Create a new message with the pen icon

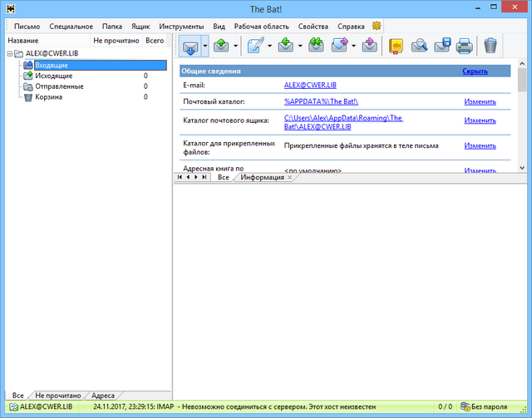[x=254, y=45]
